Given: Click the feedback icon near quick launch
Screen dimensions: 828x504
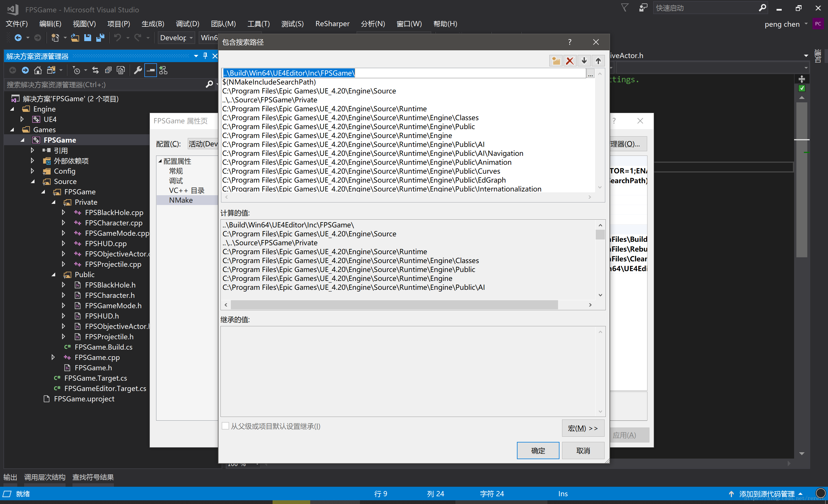Looking at the screenshot, I should pos(643,8).
